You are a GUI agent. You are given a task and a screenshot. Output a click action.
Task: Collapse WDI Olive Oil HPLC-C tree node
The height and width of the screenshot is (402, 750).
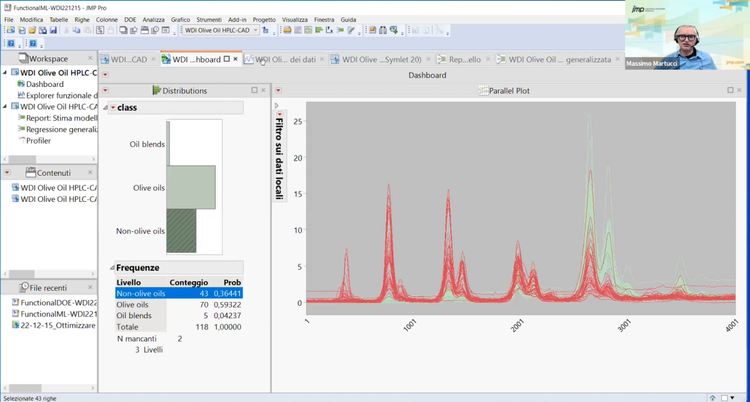coord(6,73)
